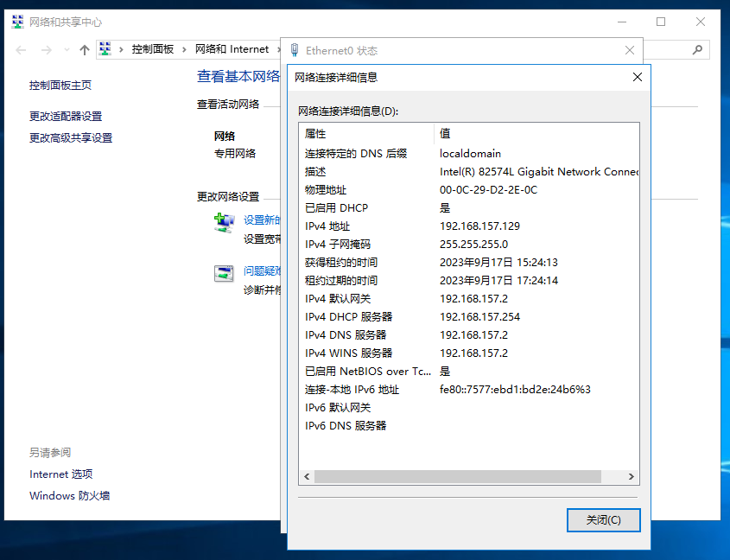Select the 连接-本地 IPv6 地址 row
This screenshot has height=560, width=730.
click(x=469, y=390)
